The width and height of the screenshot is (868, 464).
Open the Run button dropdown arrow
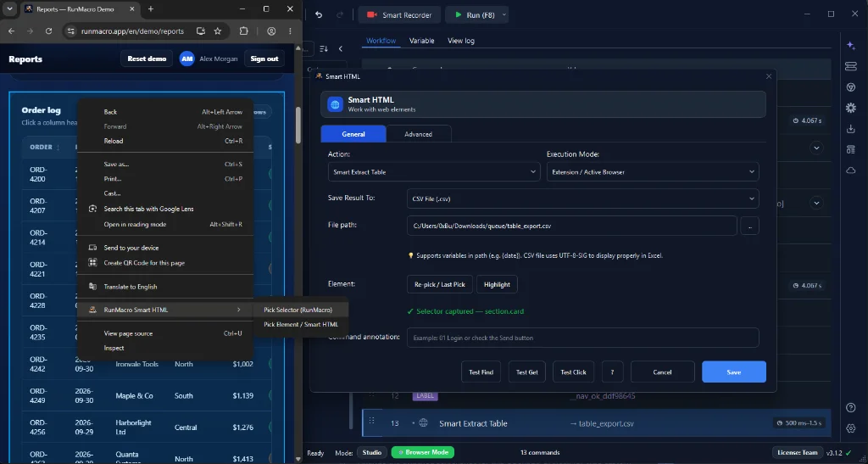point(504,15)
